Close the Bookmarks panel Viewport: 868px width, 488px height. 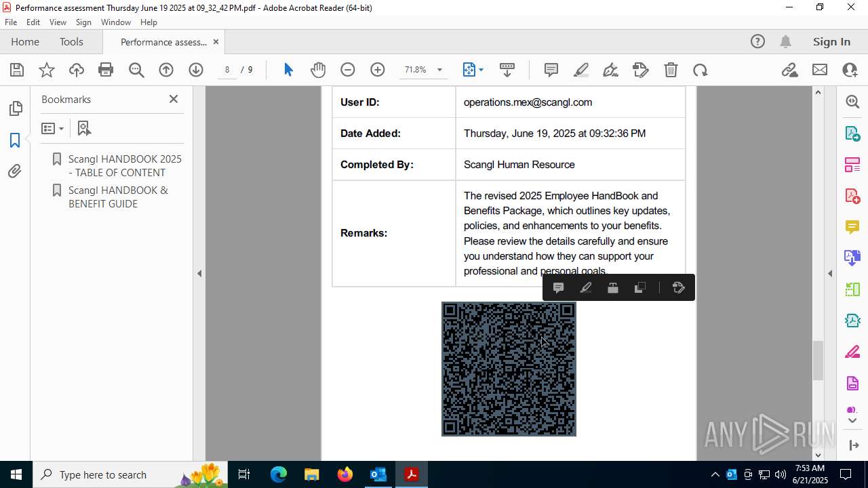pos(174,99)
